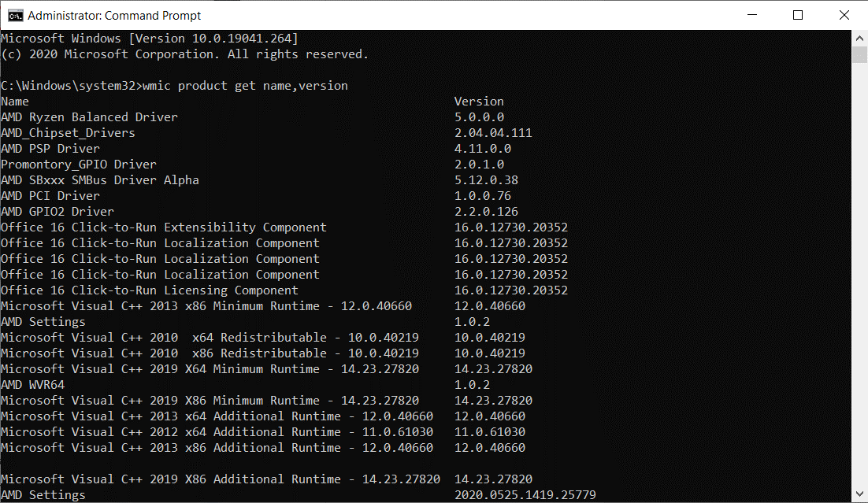This screenshot has width=868, height=503.
Task: Click the 'Name' column header
Action: tap(15, 102)
